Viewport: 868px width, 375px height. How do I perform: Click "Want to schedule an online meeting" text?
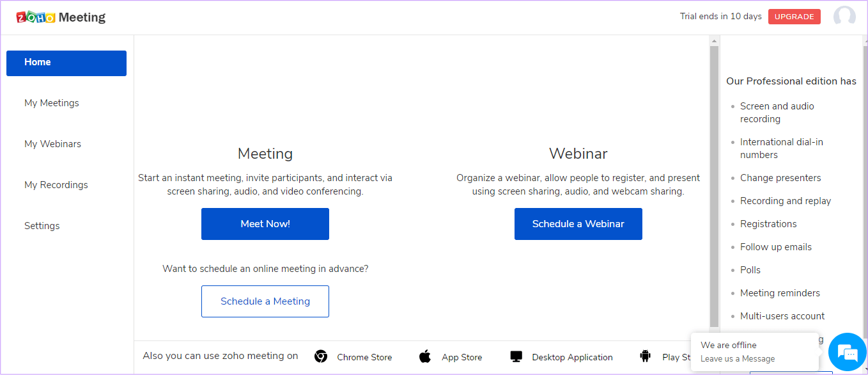coord(265,269)
